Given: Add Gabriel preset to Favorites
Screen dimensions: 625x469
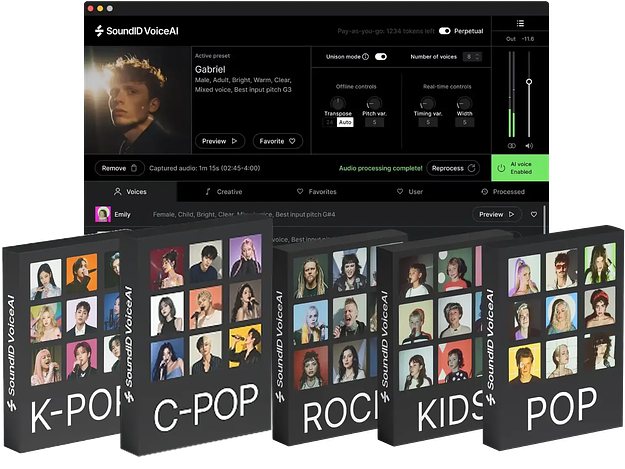Looking at the screenshot, I should pos(277,141).
